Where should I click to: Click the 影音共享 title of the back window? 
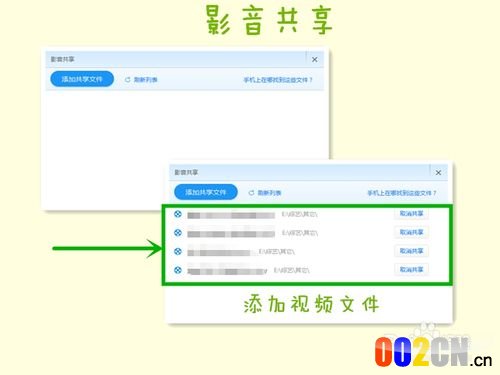click(x=62, y=59)
